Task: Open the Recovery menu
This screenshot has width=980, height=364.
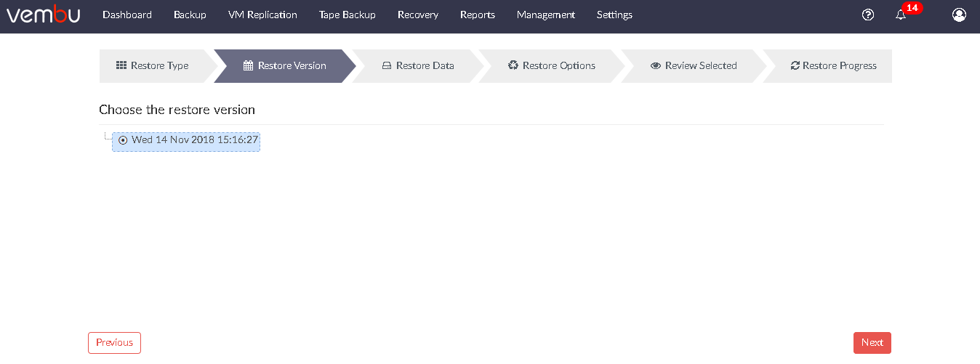Action: (x=418, y=15)
